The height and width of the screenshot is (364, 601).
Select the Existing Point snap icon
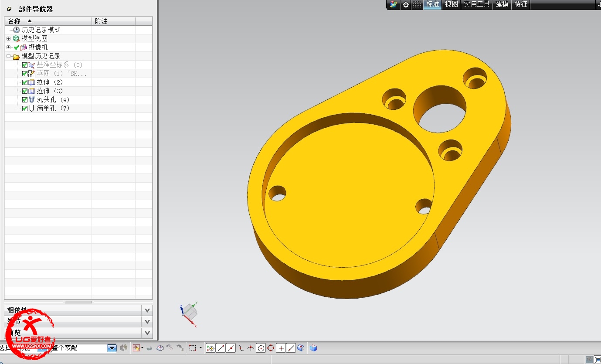coord(281,348)
